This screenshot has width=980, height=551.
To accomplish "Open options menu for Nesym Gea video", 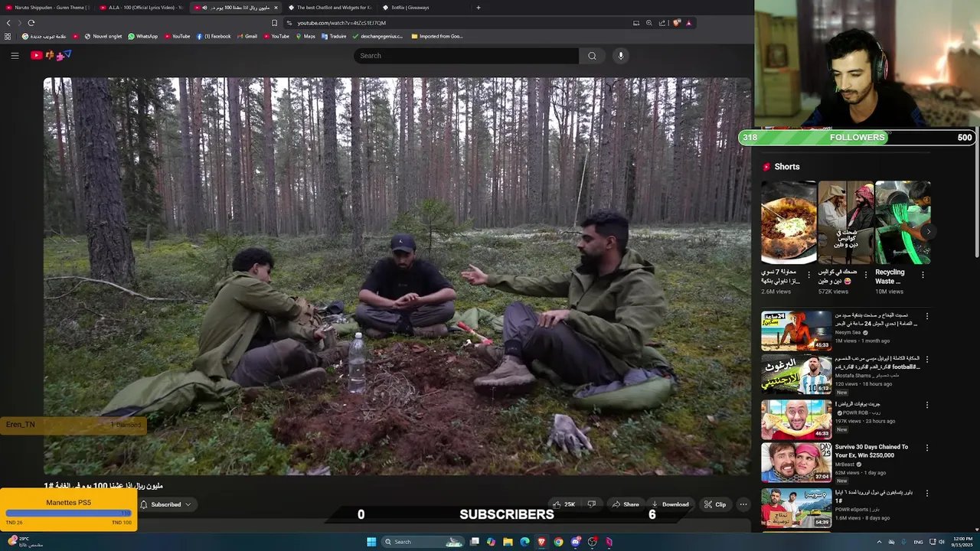I will 927,316.
